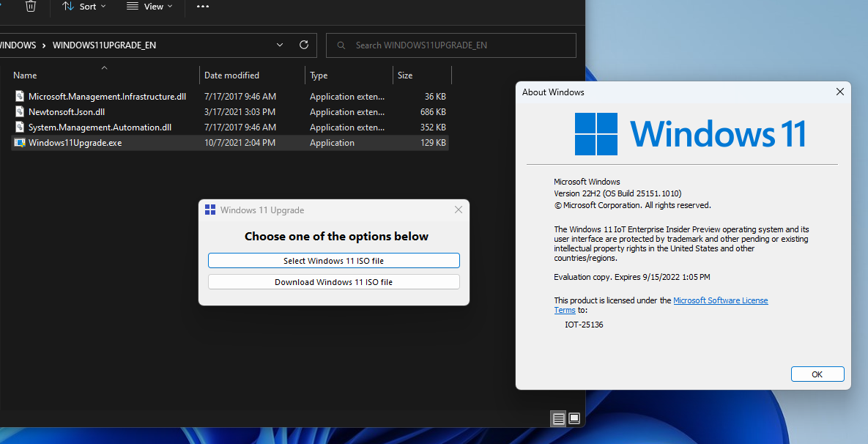The width and height of the screenshot is (868, 444).
Task: Click the Newtonsoft.Json.dll file name
Action: click(x=67, y=112)
